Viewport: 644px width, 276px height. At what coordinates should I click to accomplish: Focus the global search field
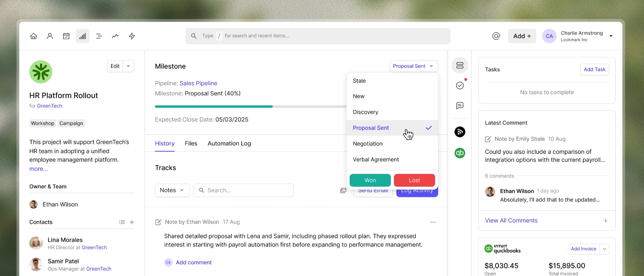click(318, 36)
